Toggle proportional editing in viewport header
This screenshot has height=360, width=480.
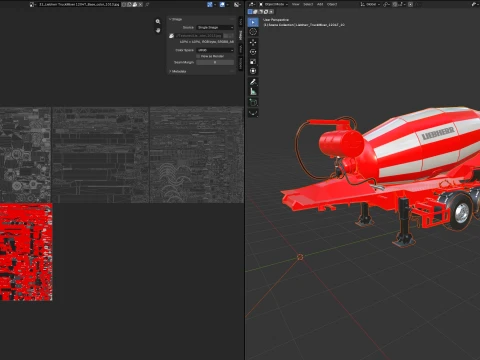[411, 4]
